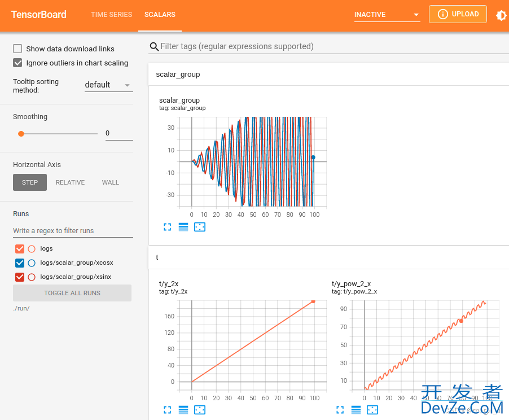Click the Smoothing slider handle

(x=21, y=134)
